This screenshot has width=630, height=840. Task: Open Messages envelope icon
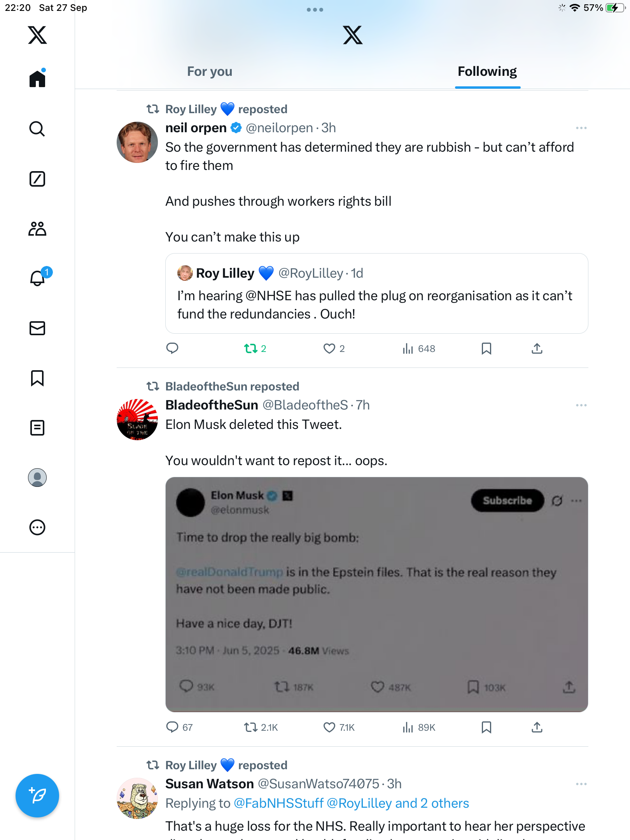[x=37, y=328]
